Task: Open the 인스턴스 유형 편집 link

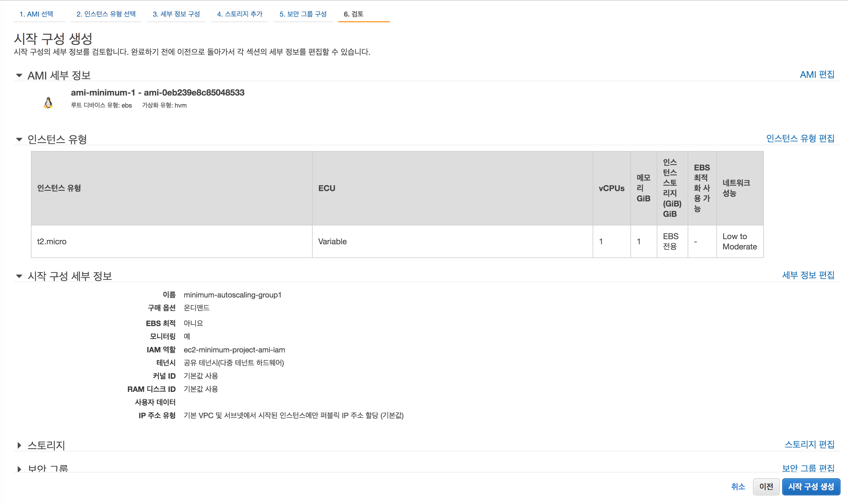Action: [x=800, y=138]
